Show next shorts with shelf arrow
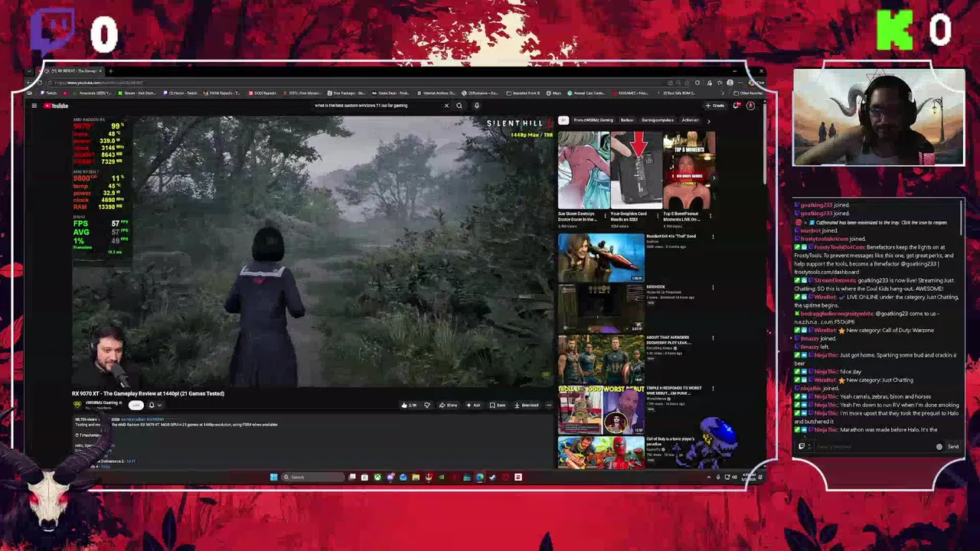 (713, 178)
